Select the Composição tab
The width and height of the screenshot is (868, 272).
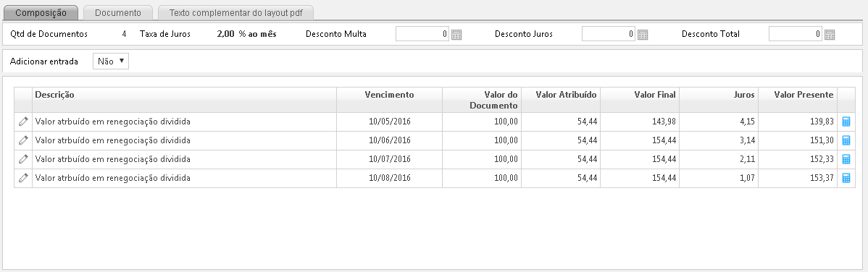pyautogui.click(x=41, y=13)
